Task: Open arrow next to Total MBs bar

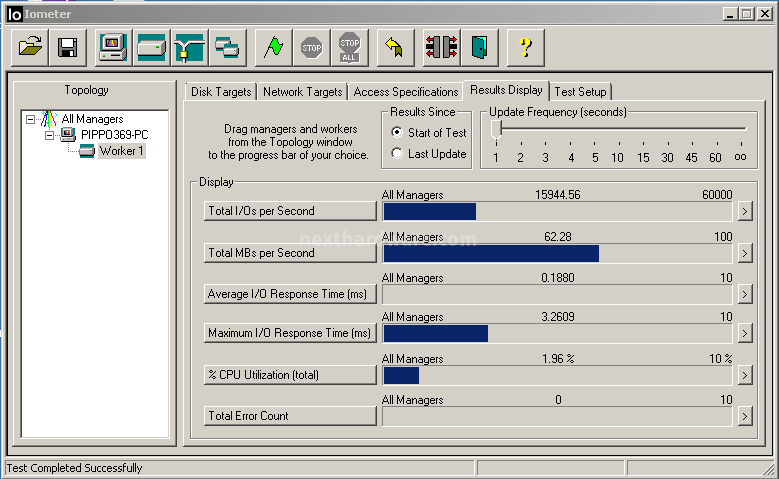Action: point(744,253)
